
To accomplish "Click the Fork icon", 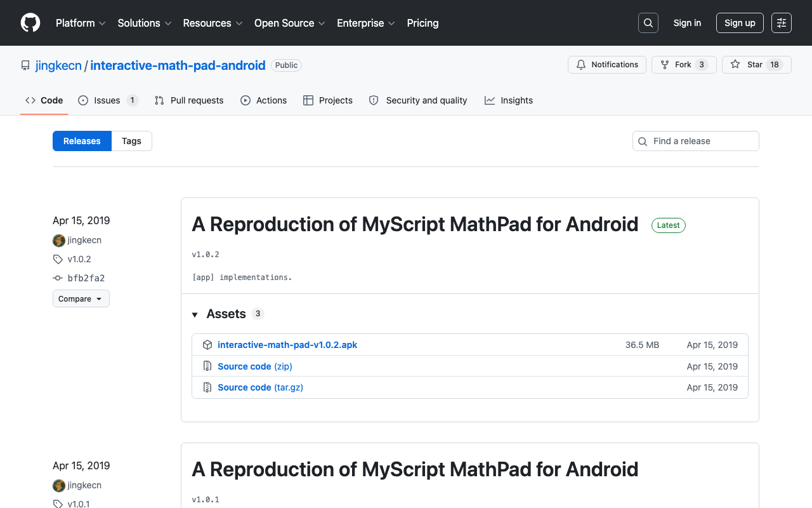I will [665, 65].
